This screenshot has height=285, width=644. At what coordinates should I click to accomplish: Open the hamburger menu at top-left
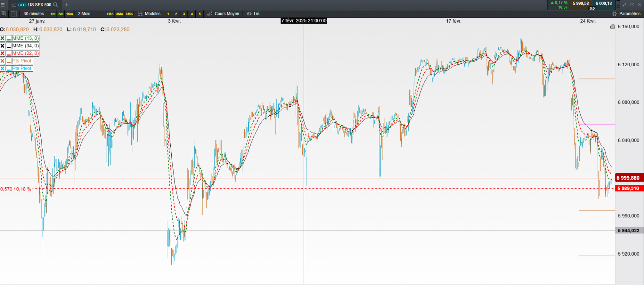(3, 5)
